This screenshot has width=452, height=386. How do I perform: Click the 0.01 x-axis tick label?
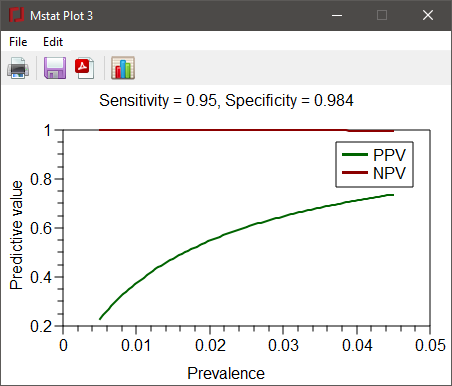click(136, 345)
